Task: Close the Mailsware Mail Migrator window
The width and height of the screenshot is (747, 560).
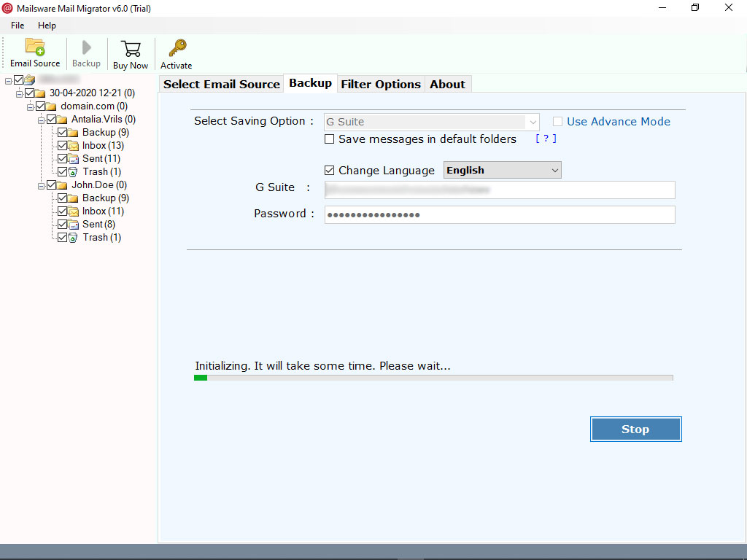Action: (729, 7)
